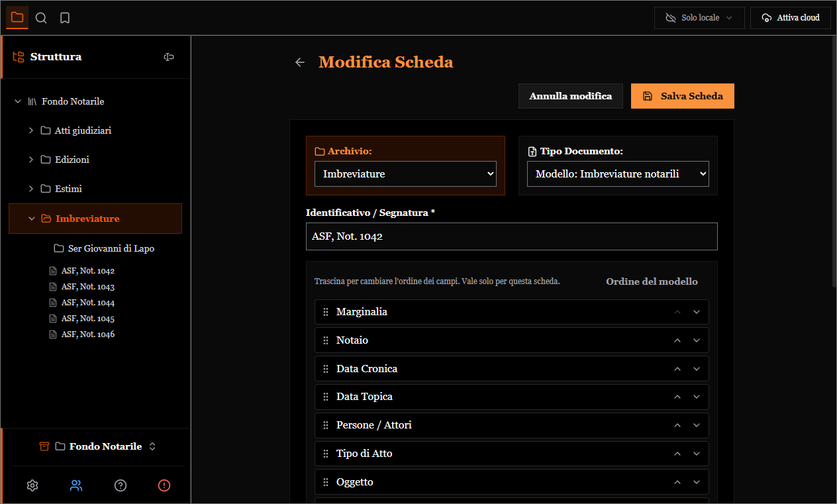The height and width of the screenshot is (504, 837).
Task: Open record ASF, Not. 1044 in tree
Action: pyautogui.click(x=81, y=303)
